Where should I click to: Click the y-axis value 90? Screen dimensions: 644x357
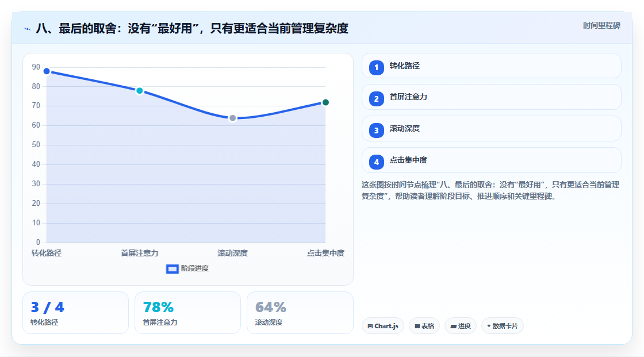(x=36, y=67)
